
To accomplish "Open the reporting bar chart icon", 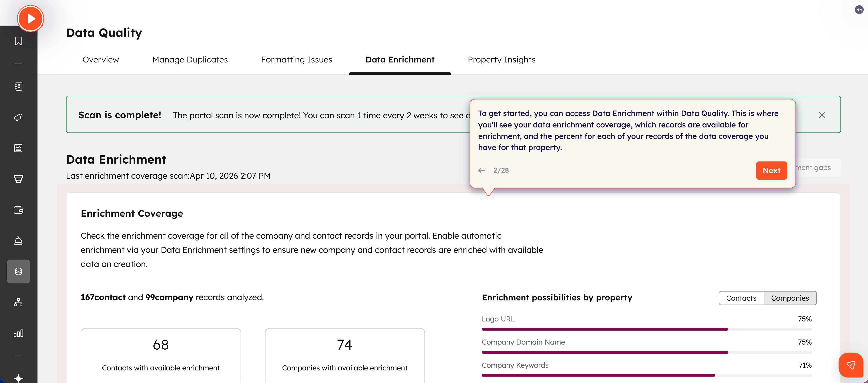I will (19, 333).
